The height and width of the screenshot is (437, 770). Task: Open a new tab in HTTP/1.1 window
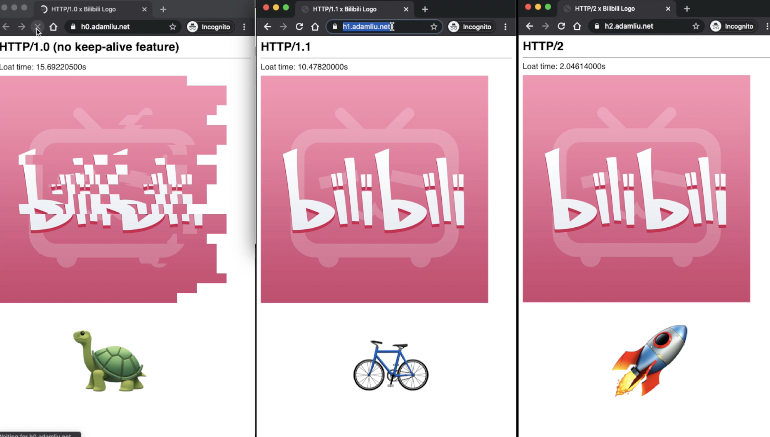point(425,9)
